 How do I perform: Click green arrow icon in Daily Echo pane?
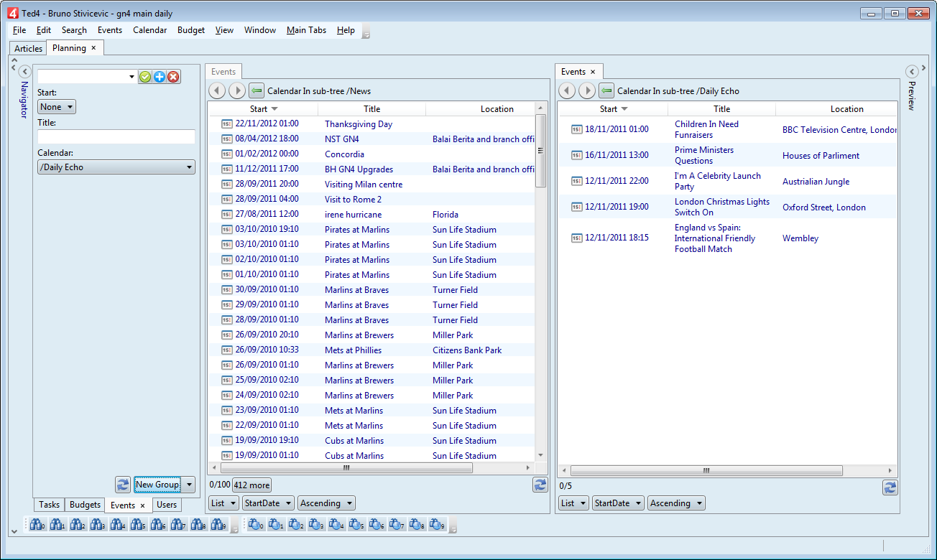coord(606,90)
